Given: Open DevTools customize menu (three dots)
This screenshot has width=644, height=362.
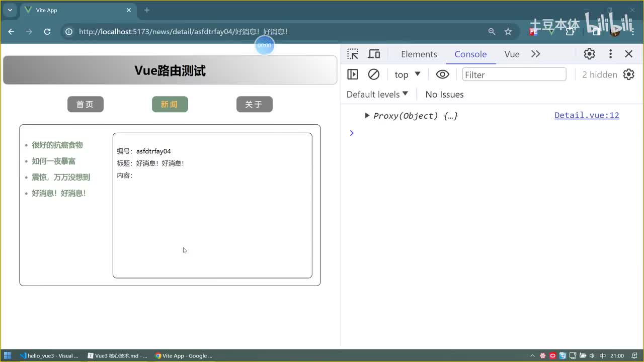Looking at the screenshot, I should pyautogui.click(x=610, y=54).
